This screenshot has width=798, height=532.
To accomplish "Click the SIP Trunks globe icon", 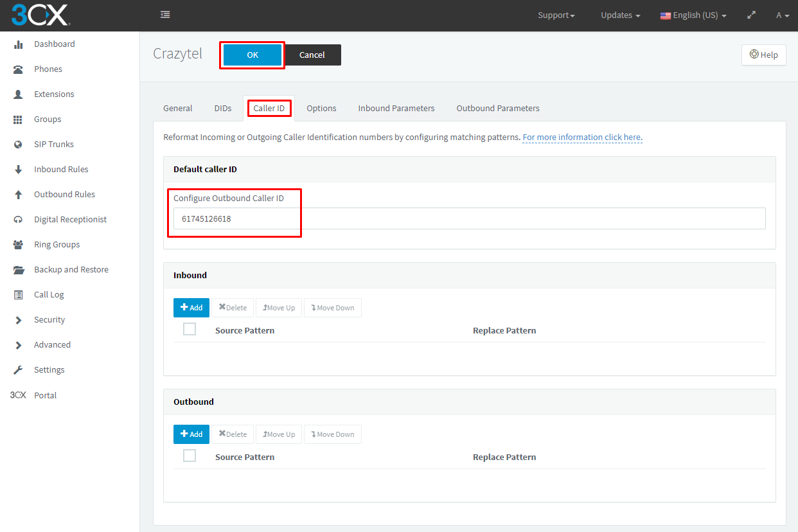I will [19, 145].
